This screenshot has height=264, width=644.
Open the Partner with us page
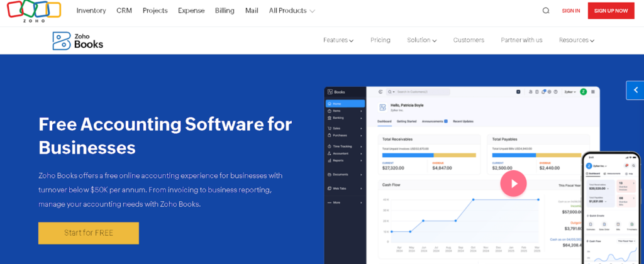[x=521, y=40]
